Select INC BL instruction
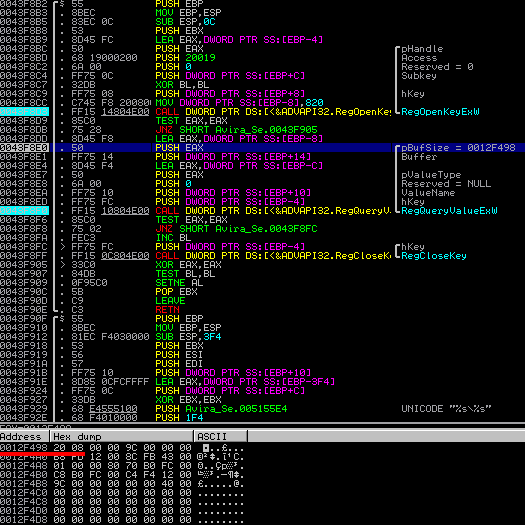Screen dimensions: 525x525 coord(173,238)
